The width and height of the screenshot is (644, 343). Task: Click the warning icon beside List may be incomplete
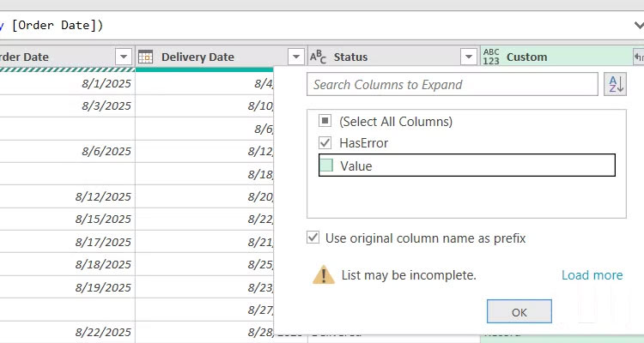[324, 274]
